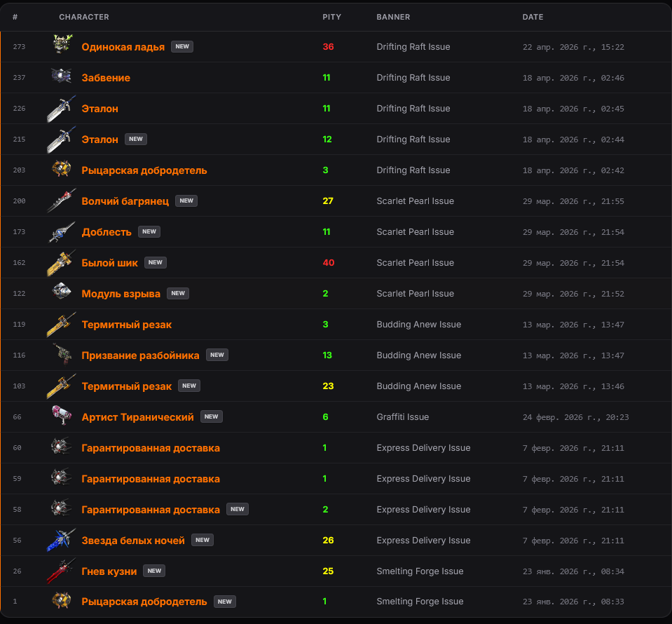Click the NEW badge next to Гнев кузни
Viewport: 672px width, 624px height.
coord(154,571)
